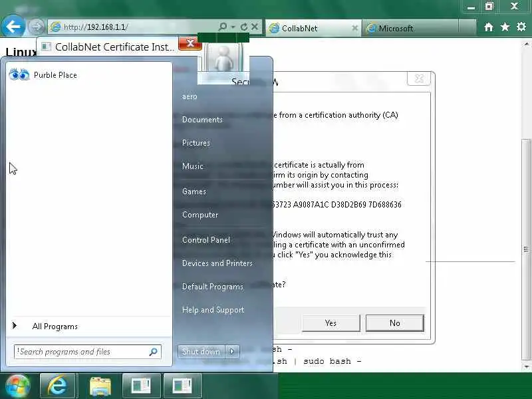532x399 pixels.
Task: Launch Purble Place from Start menu
Action: click(x=89, y=74)
